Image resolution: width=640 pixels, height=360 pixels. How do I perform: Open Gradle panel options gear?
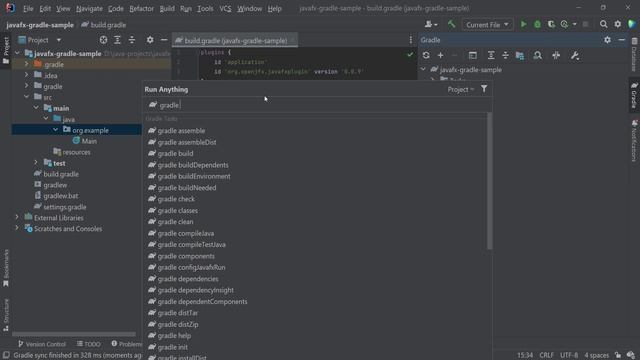pos(607,40)
